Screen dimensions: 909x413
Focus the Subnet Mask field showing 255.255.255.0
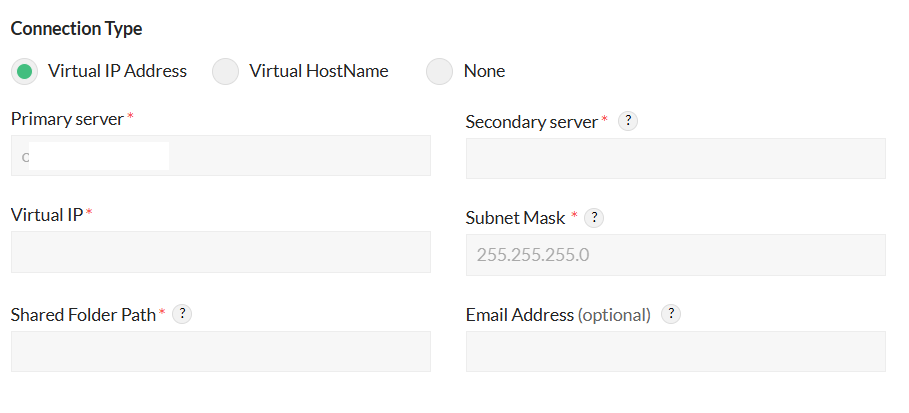point(675,255)
